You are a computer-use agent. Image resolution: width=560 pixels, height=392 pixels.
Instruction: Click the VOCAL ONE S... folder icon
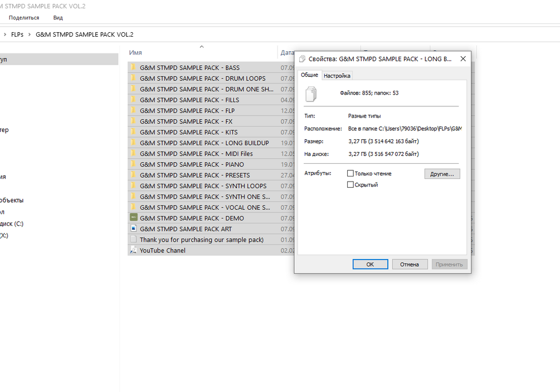133,207
